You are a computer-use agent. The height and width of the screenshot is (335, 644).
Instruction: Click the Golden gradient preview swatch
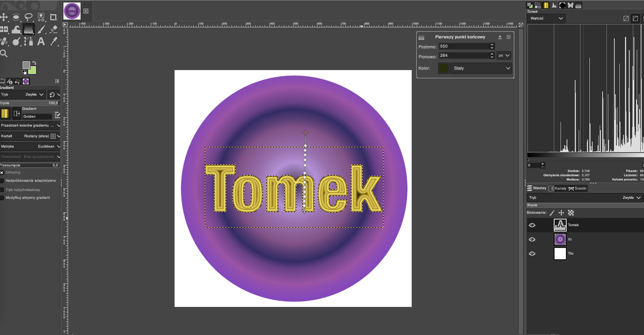(x=5, y=114)
